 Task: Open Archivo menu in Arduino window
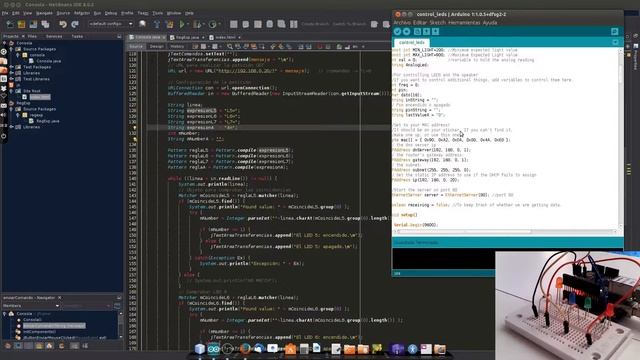pyautogui.click(x=402, y=22)
